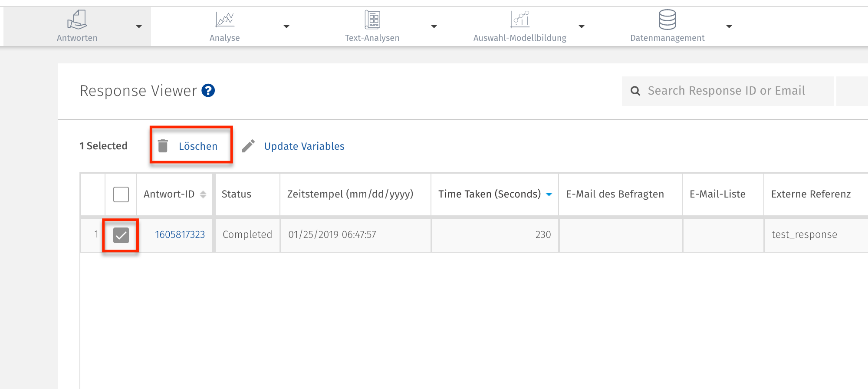Screen dimensions: 868x389
Task: Click the Text-Analysen document icon
Action: coord(372,20)
